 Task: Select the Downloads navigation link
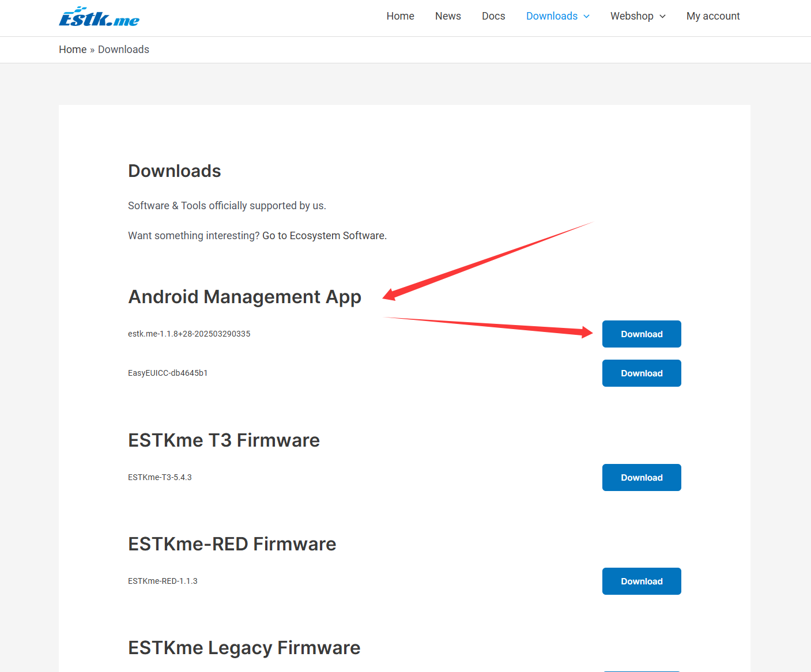[552, 16]
